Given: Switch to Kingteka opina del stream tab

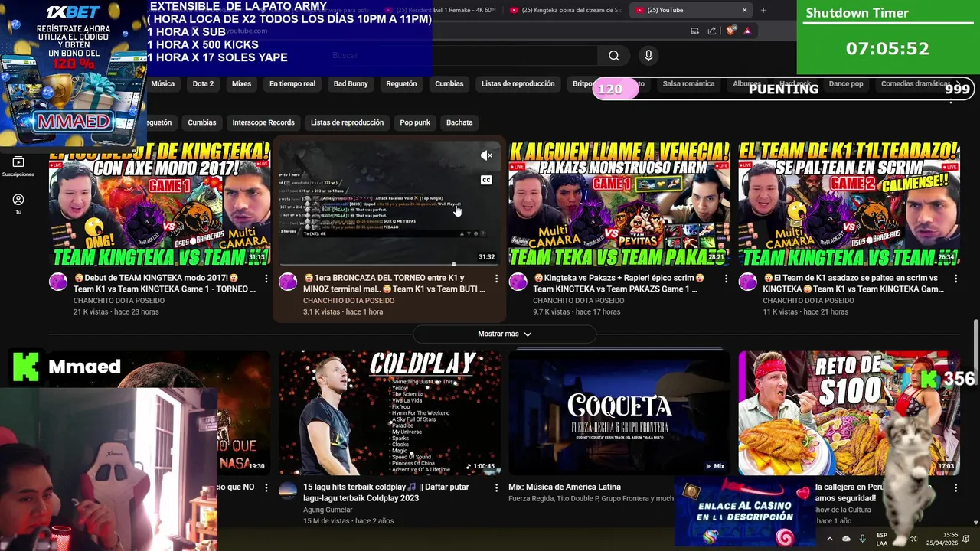Looking at the screenshot, I should pyautogui.click(x=565, y=10).
